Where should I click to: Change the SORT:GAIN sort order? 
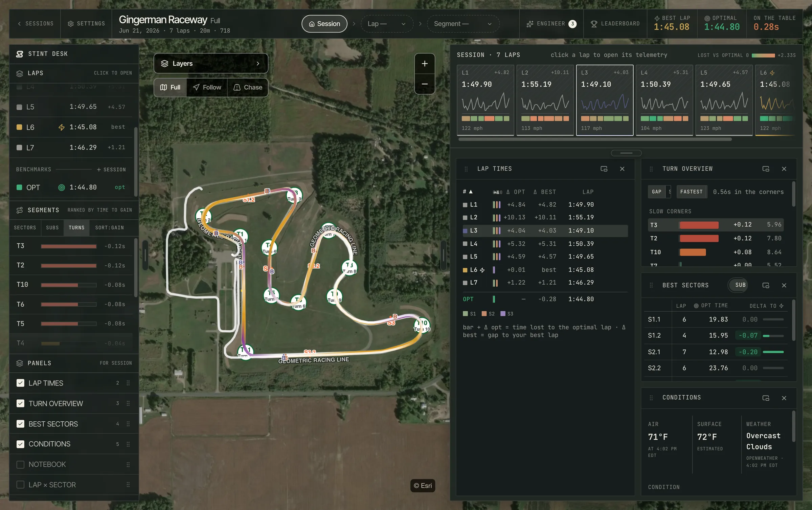(110, 228)
